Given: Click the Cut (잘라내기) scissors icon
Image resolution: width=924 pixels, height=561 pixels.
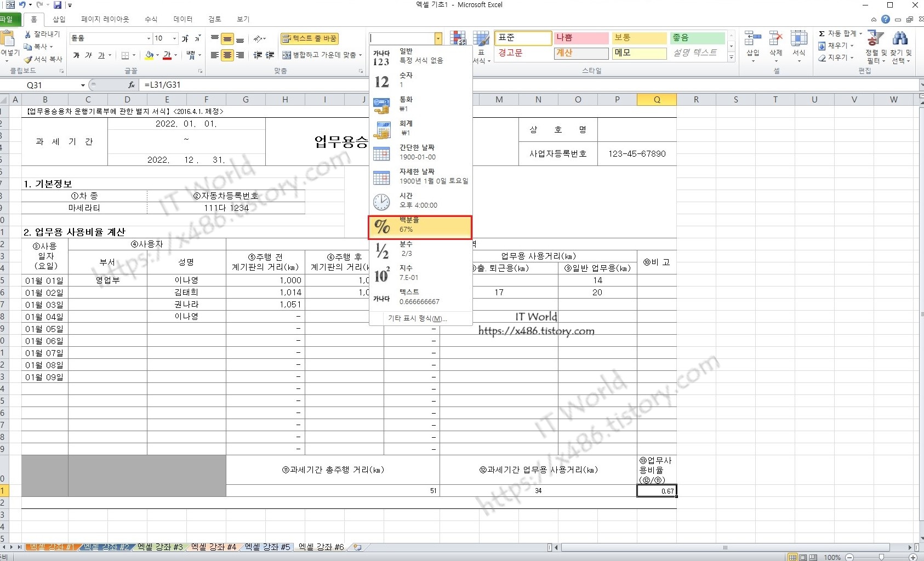Looking at the screenshot, I should [28, 34].
